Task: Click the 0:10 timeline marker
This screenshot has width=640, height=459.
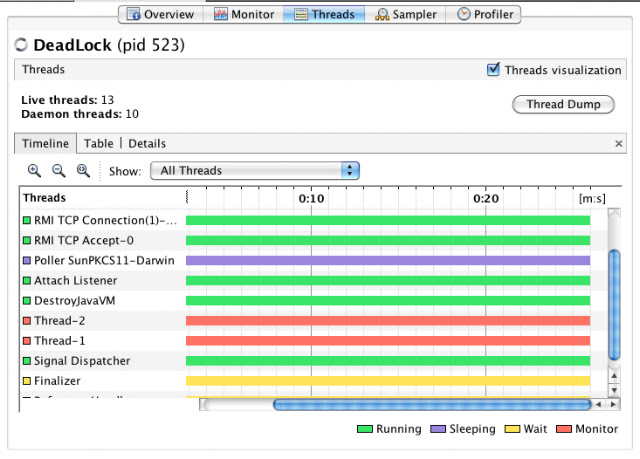Action: pos(311,199)
